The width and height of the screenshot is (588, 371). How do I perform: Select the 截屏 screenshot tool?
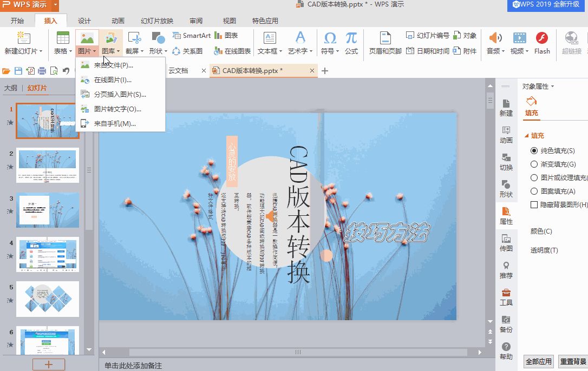point(134,38)
